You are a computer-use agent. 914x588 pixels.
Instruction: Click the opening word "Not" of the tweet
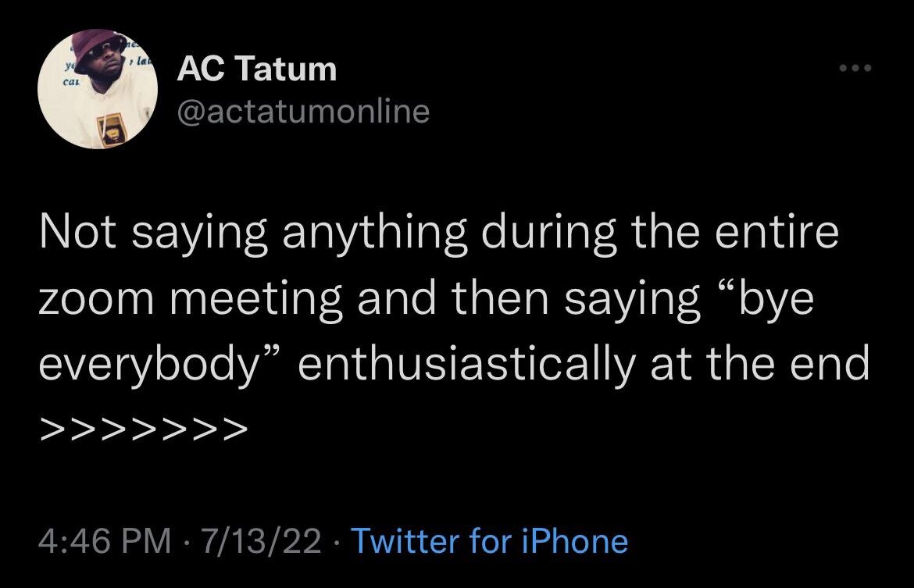78,231
